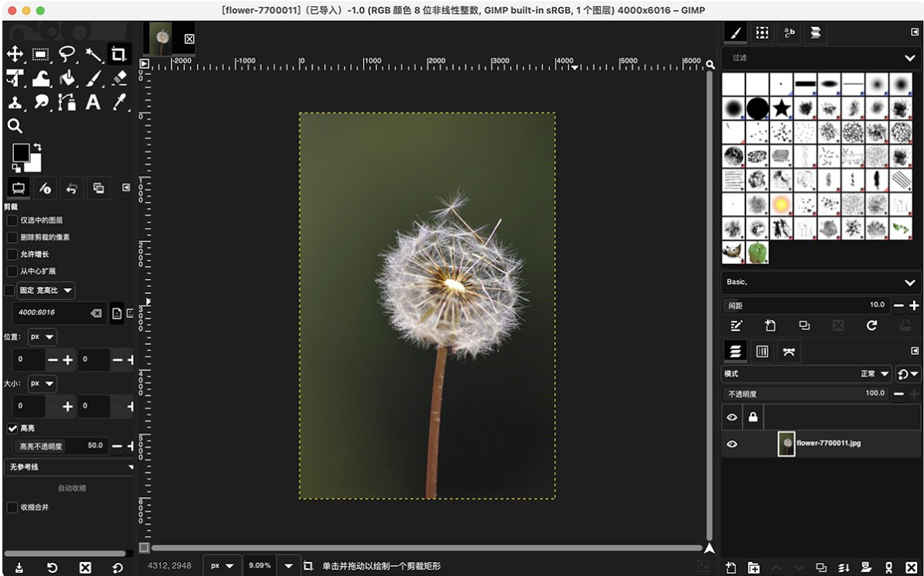Select the Rectangle Select tool

click(x=41, y=54)
